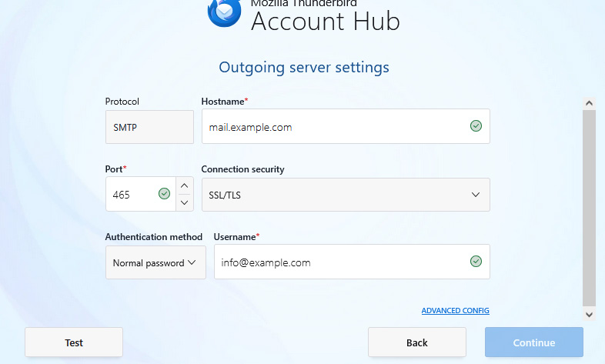The width and height of the screenshot is (605, 364).
Task: Click the green checkmark in Hostname field
Action: click(476, 126)
